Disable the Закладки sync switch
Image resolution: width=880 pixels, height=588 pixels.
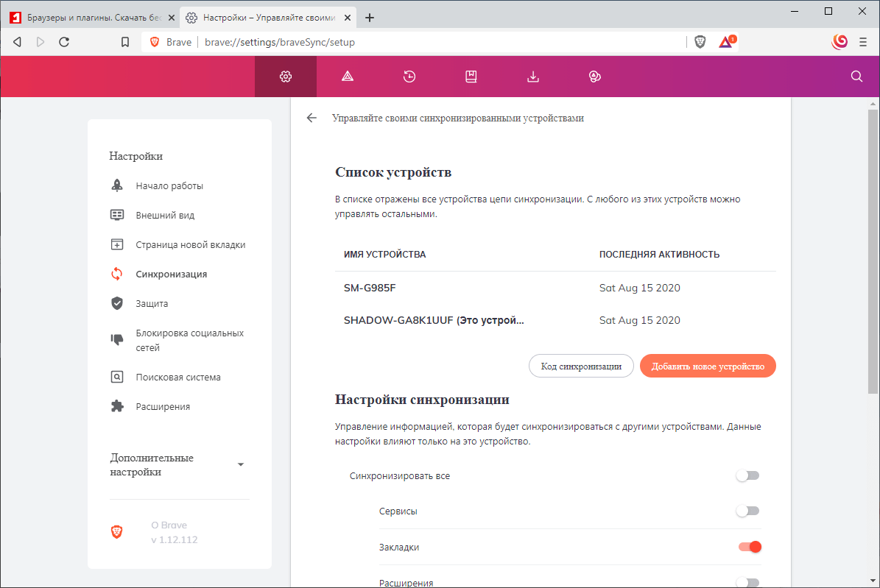(749, 547)
